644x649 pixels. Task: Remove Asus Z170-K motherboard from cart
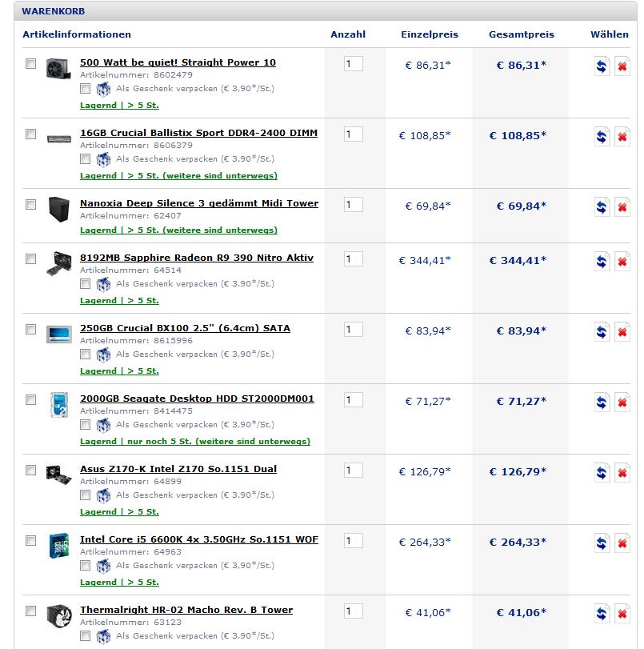[x=622, y=473]
